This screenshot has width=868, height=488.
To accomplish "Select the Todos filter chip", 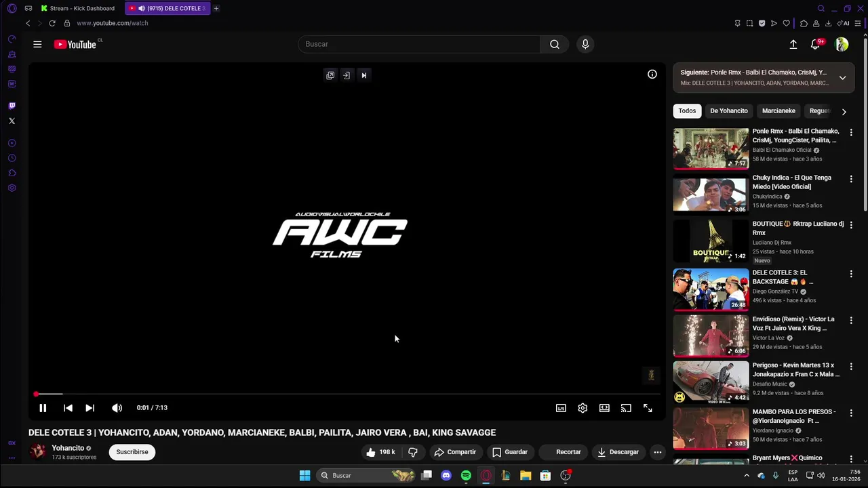I will (x=687, y=111).
